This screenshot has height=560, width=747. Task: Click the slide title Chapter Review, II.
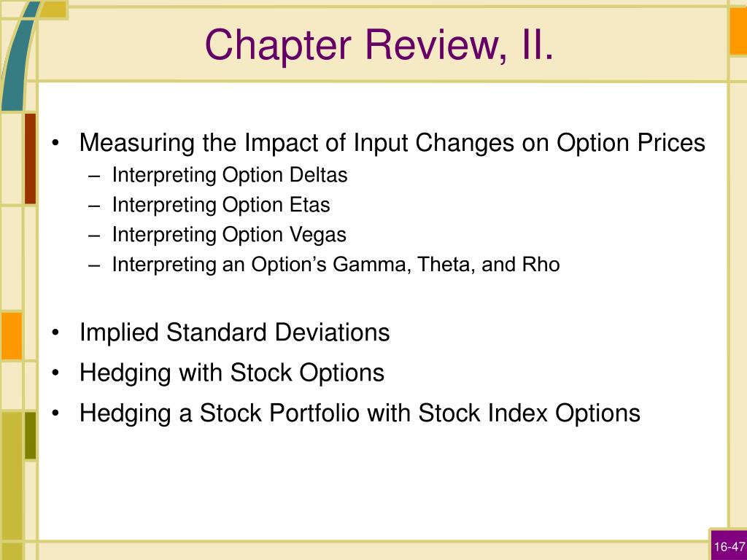point(379,44)
